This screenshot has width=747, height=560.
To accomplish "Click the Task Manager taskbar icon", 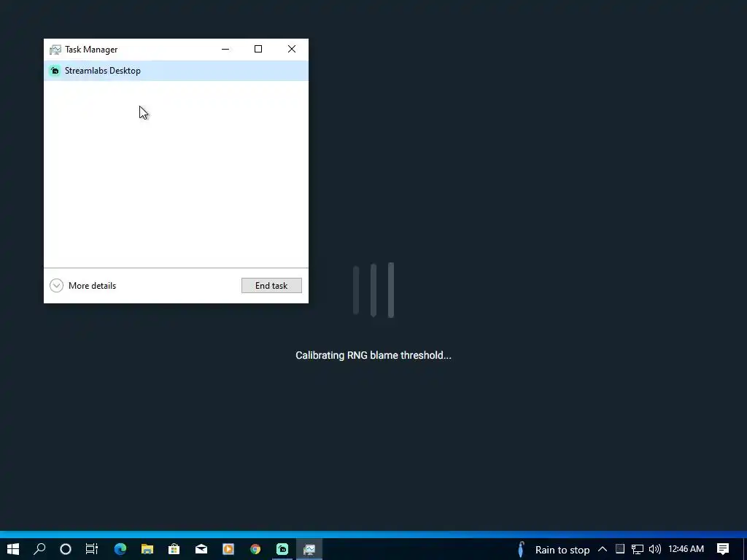I will (309, 549).
